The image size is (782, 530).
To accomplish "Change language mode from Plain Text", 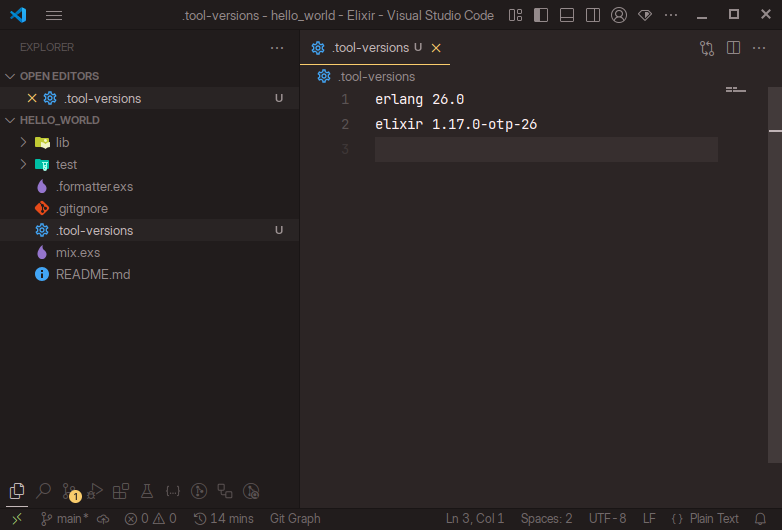I will coord(713,518).
